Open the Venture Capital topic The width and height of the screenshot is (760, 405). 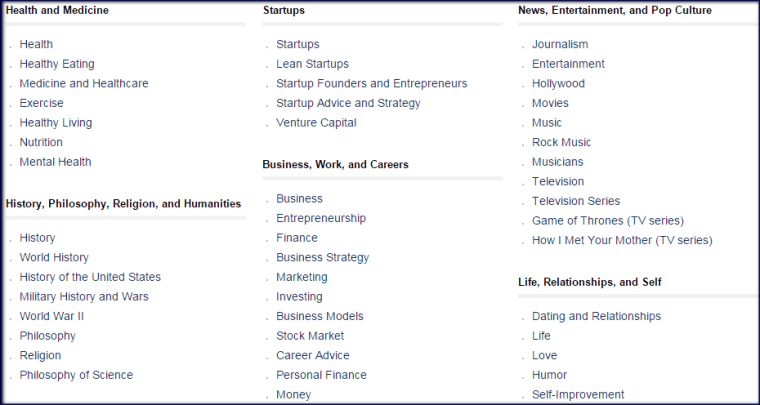coord(316,123)
